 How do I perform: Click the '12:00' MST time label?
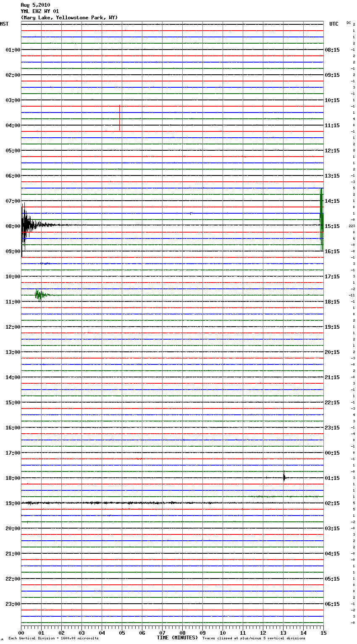click(13, 327)
